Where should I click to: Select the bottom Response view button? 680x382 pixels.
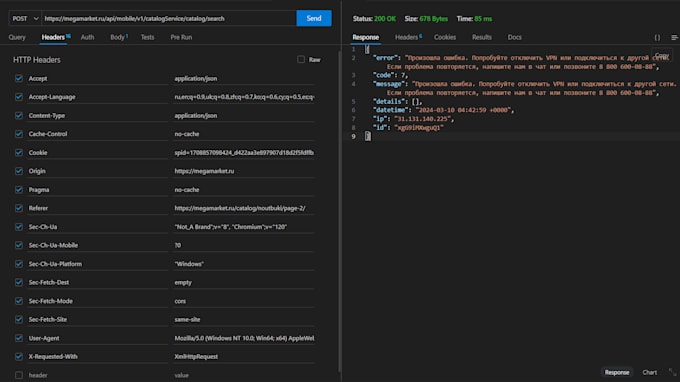pos(617,372)
